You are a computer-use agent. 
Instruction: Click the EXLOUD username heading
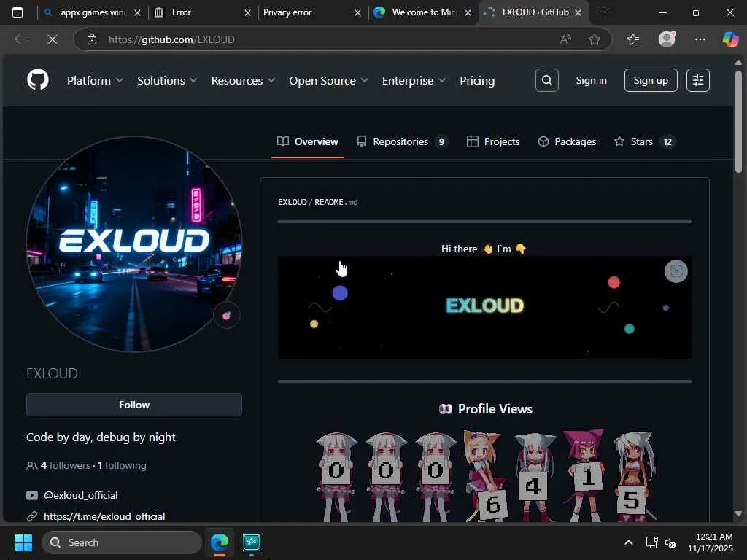(x=52, y=373)
